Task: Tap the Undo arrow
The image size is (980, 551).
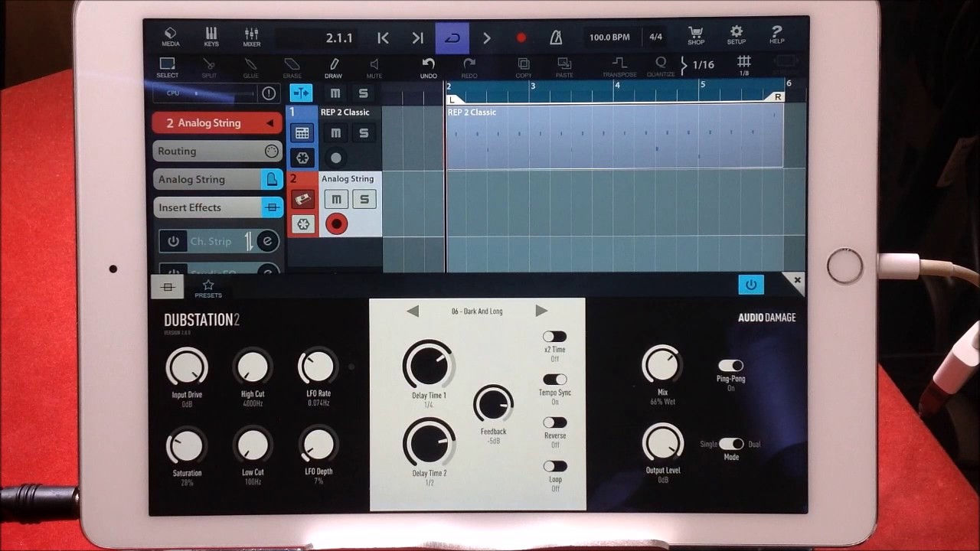Action: tap(429, 67)
